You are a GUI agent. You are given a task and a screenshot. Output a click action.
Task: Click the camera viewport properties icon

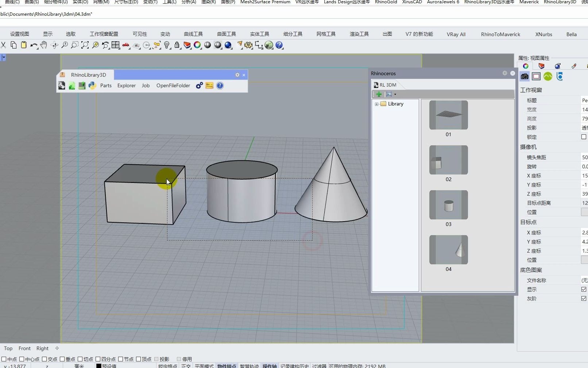pyautogui.click(x=525, y=76)
